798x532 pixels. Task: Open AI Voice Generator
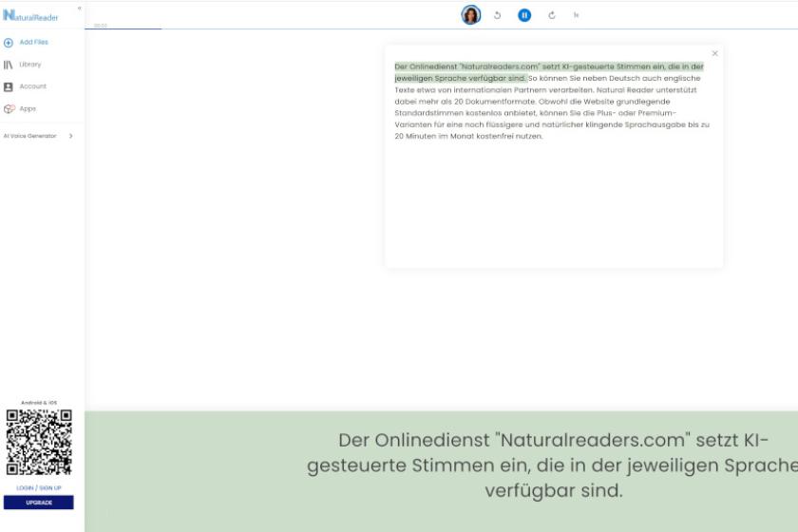(x=30, y=136)
